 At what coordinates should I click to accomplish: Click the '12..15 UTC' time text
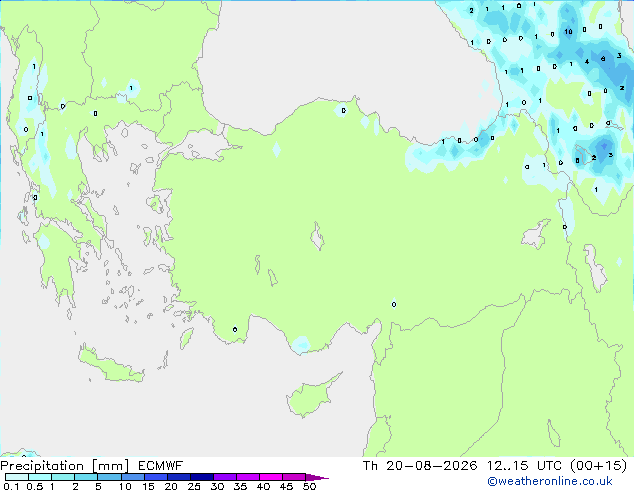tap(524, 466)
